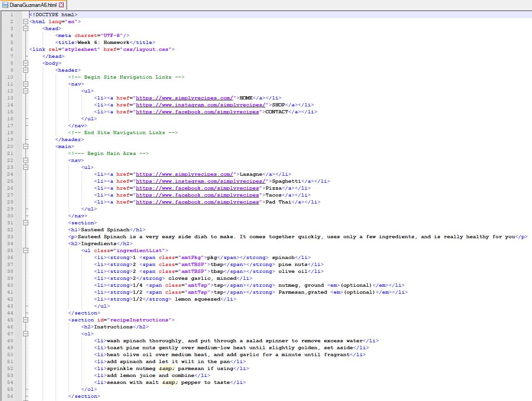Click the Sauteed Spinach h1 heading text
This screenshot has height=401, width=532.
(105, 229)
